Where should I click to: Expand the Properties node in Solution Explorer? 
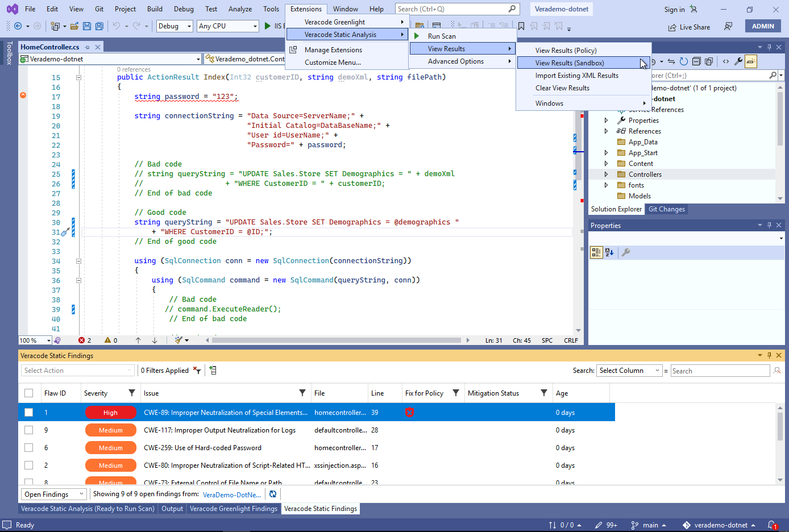(x=606, y=120)
